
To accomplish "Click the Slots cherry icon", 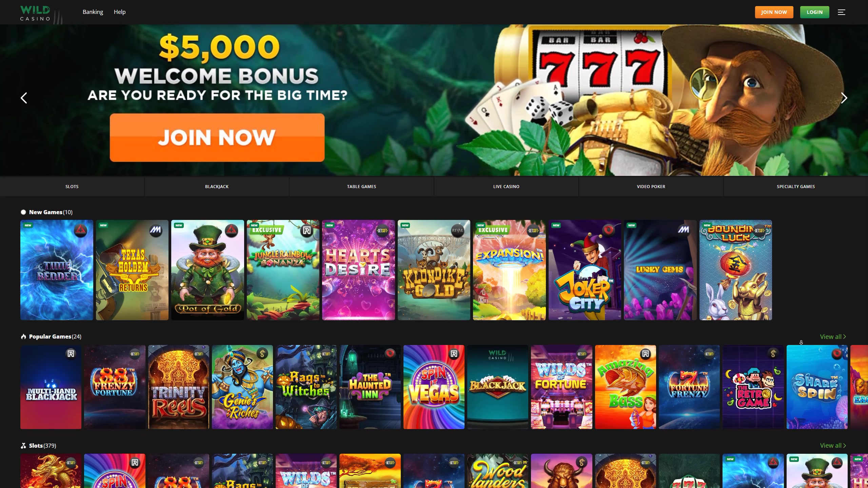I will [x=23, y=446].
